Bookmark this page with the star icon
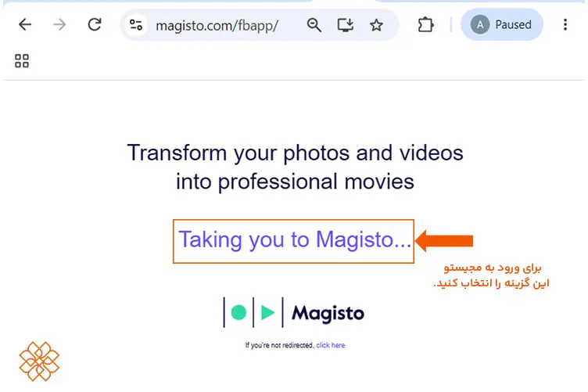 tap(376, 25)
